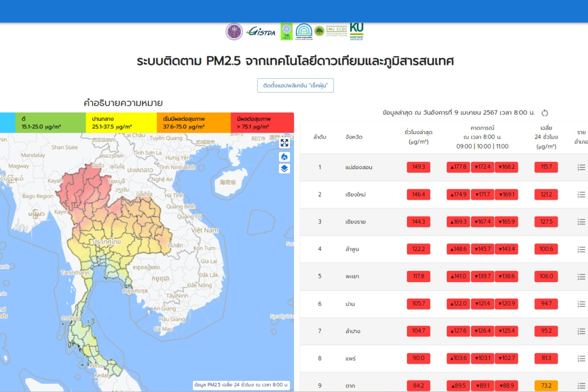
Task: Click the fullscreen map icon
Action: 284,143
